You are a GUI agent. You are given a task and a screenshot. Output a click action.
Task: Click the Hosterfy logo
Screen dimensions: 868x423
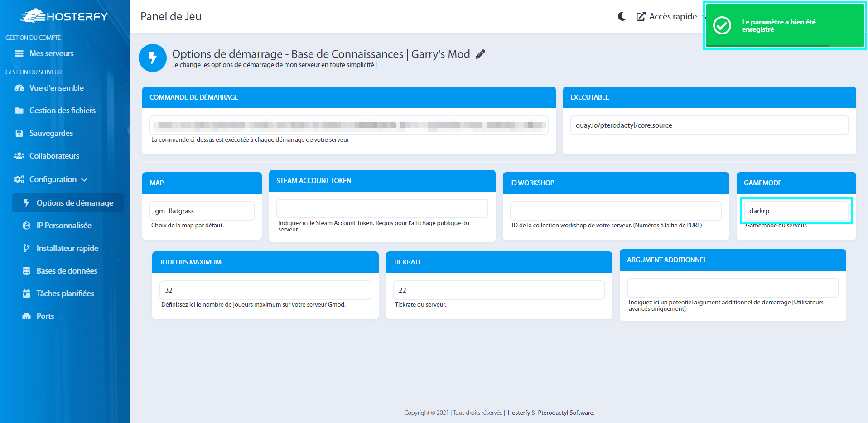[x=64, y=16]
